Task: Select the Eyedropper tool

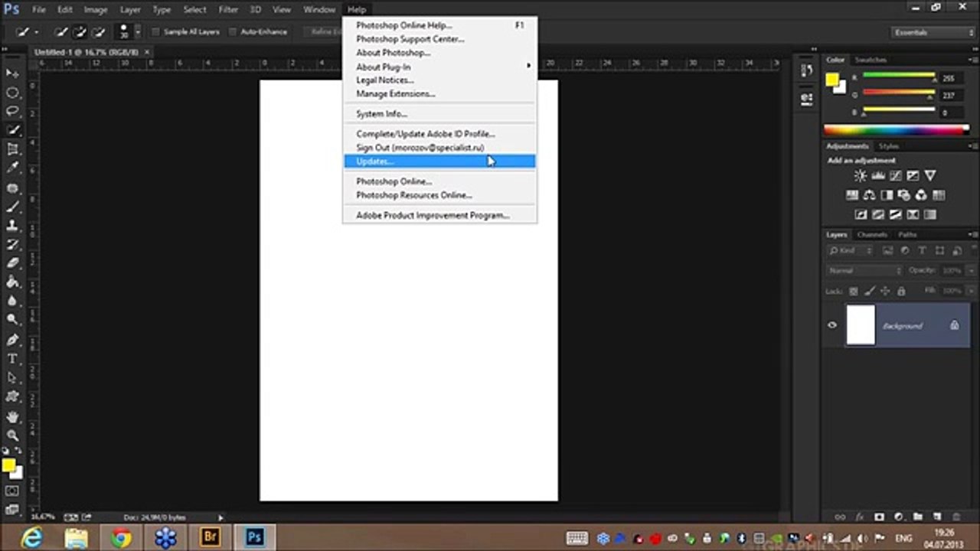Action: (x=12, y=168)
